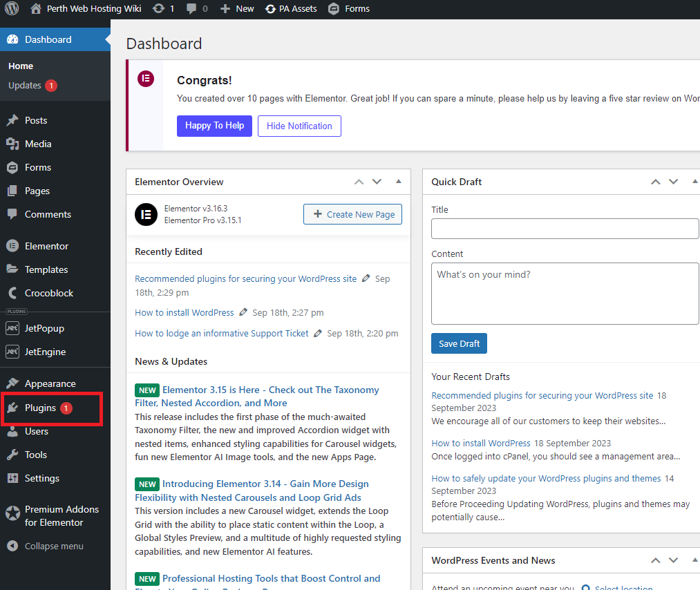Click the plus icon next to New
This screenshot has height=590, width=700.
225,9
